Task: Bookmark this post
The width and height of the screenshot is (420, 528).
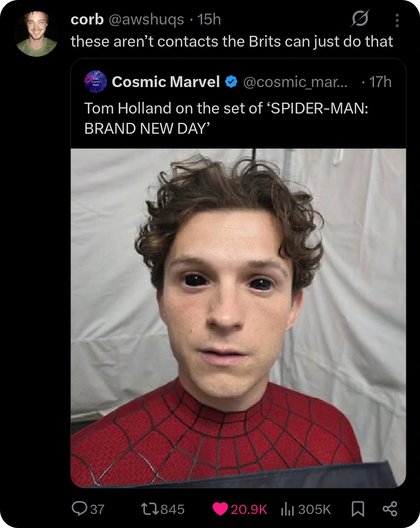Action: (358, 509)
